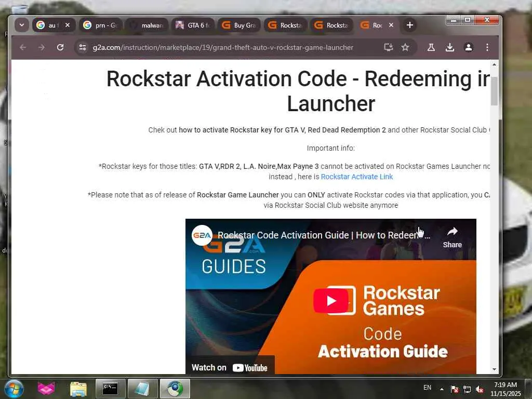Select the browser taskbar button
This screenshot has height=399, width=532.
175,389
